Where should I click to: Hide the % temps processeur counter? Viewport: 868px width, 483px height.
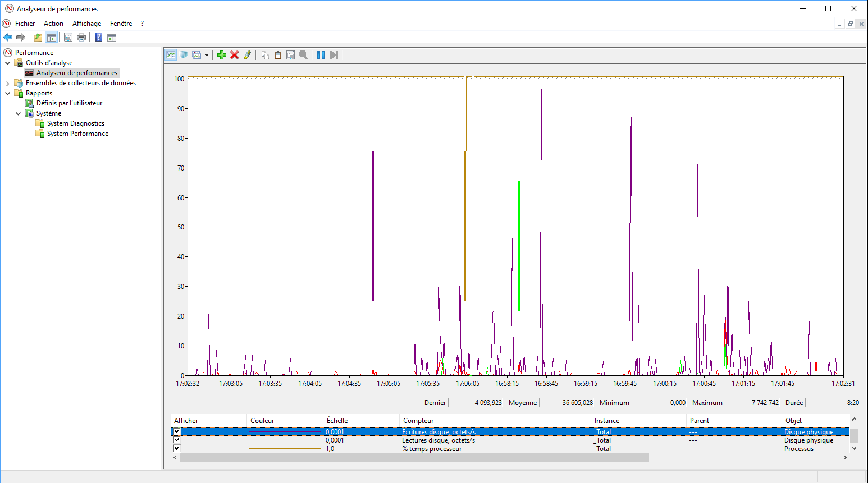(177, 448)
